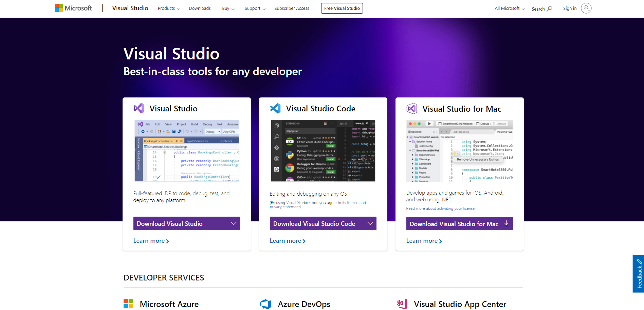Click the Microsoft logo
Viewport: 644px width, 310px height.
(x=73, y=8)
